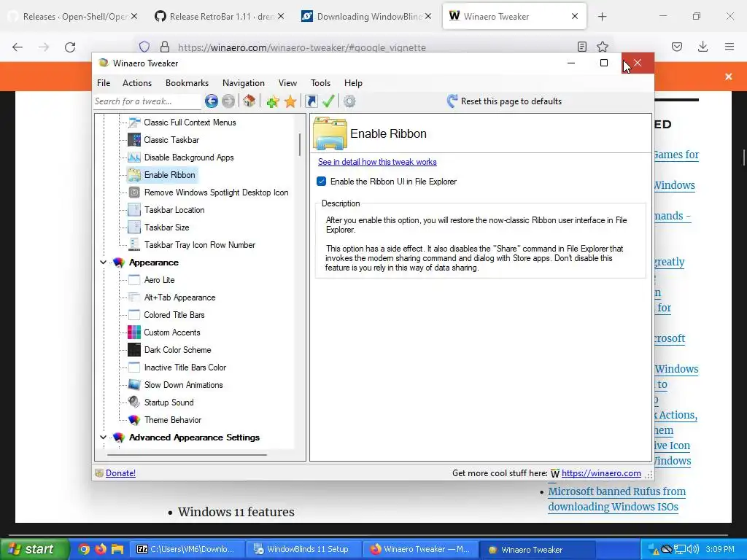Image resolution: width=747 pixels, height=560 pixels.
Task: Click Firefox tracking protection shield icon
Action: point(144,47)
